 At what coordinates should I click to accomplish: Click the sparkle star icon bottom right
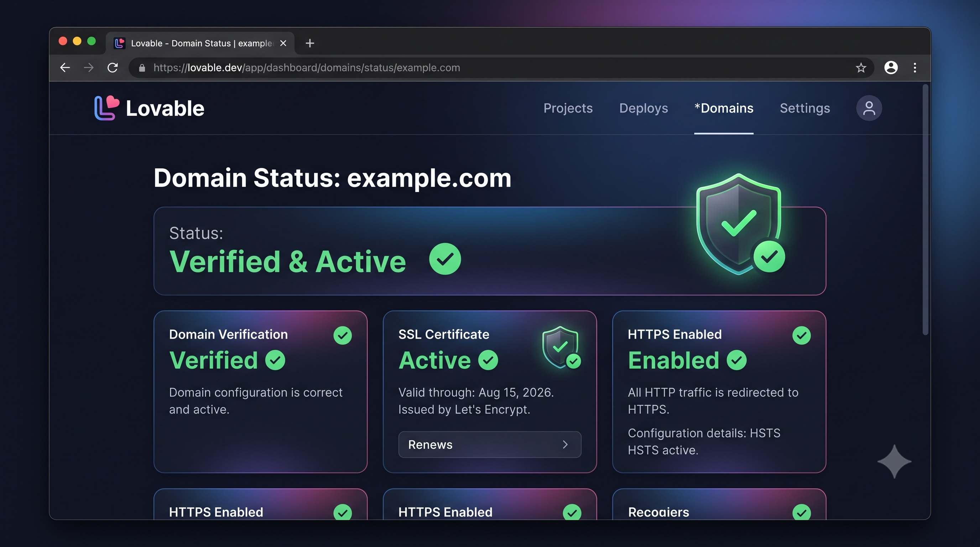pos(895,462)
